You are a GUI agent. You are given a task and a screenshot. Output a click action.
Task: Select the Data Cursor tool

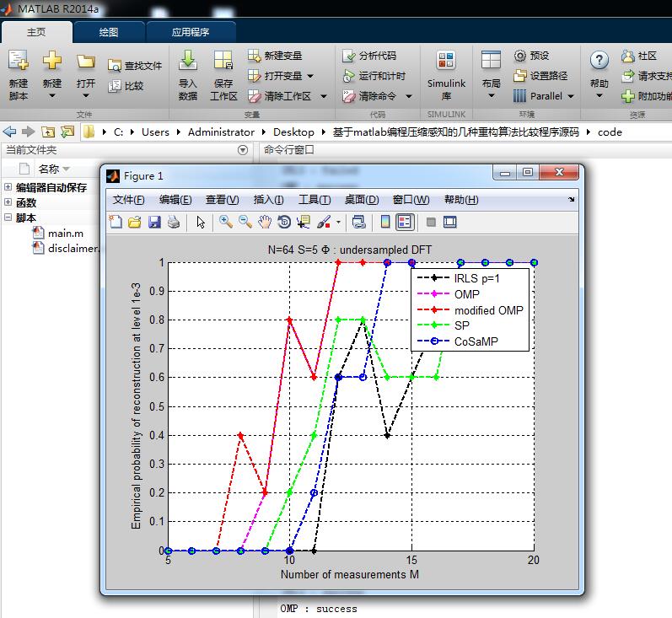tap(304, 222)
